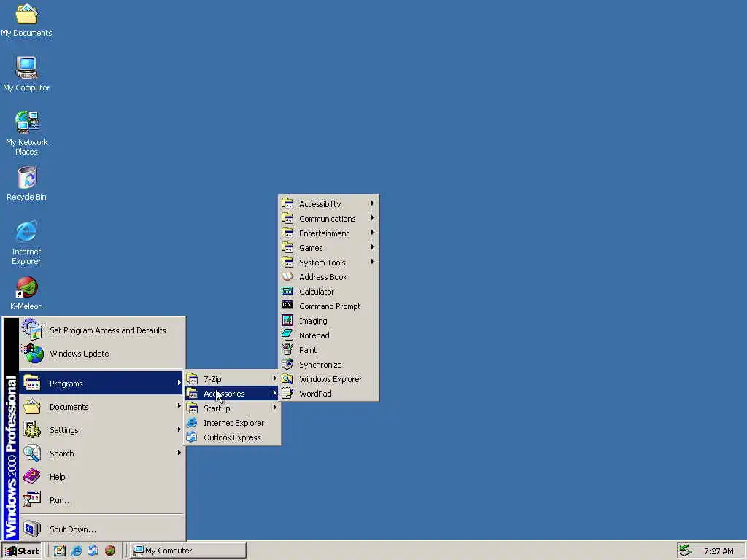This screenshot has height=560, width=747.
Task: Open the Programs menu item
Action: tap(102, 384)
